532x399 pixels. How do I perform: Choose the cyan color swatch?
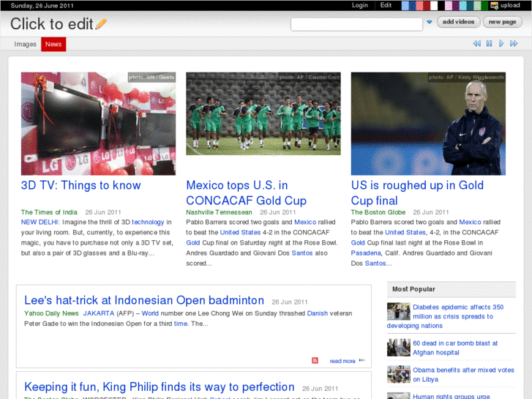pyautogui.click(x=462, y=5)
